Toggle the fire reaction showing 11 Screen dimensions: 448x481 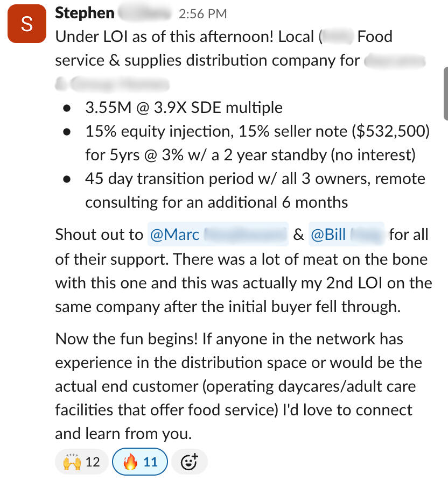tap(139, 462)
